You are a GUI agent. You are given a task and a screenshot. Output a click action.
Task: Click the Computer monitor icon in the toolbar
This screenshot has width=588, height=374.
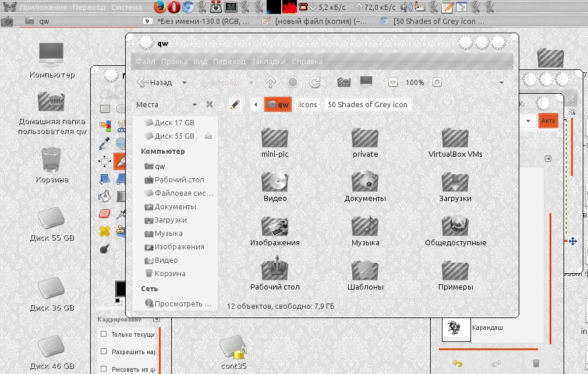pos(366,82)
